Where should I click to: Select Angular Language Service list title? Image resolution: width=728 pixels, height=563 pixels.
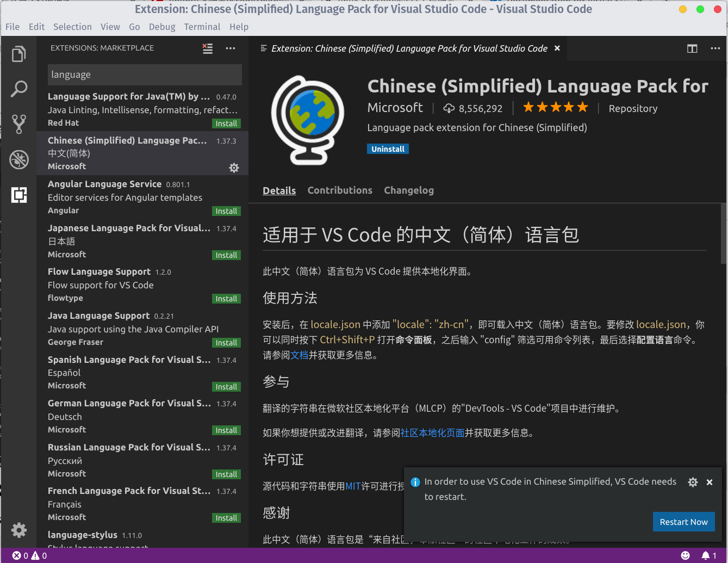point(104,184)
